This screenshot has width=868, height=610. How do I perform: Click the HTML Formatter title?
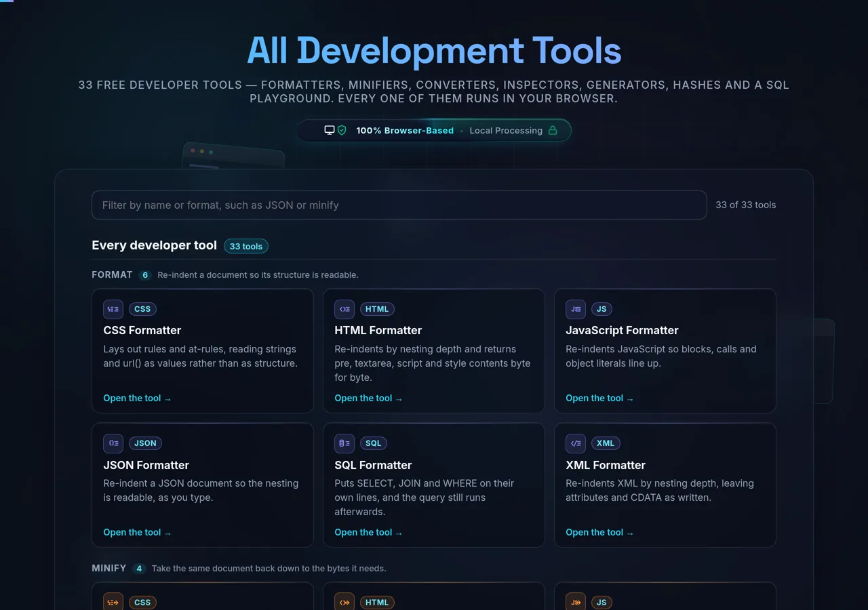coord(378,330)
